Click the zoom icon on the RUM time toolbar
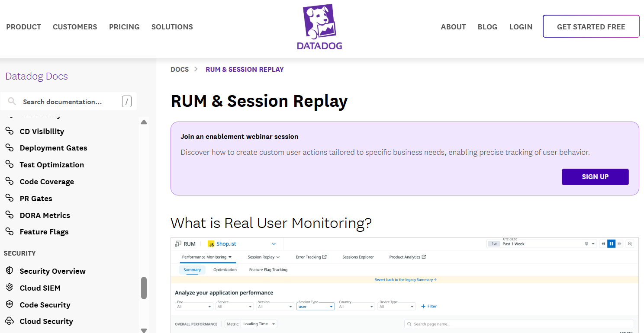 coord(630,243)
